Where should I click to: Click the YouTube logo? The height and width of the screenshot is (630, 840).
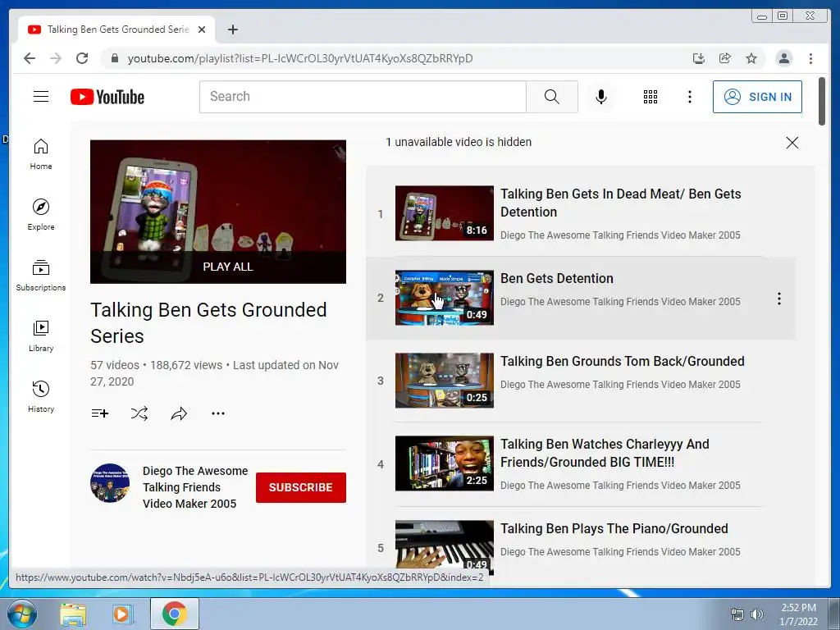coord(107,97)
